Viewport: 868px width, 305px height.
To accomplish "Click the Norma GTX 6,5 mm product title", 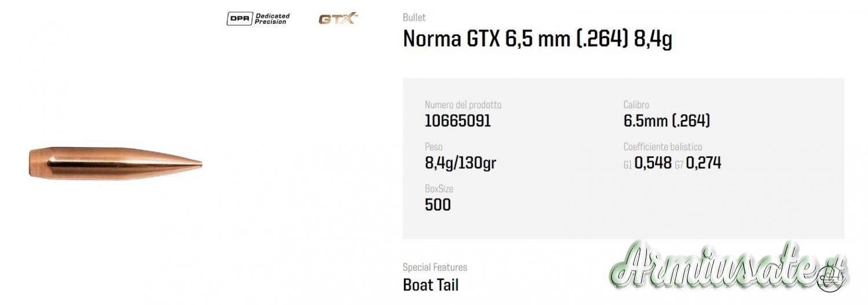I will click(537, 39).
